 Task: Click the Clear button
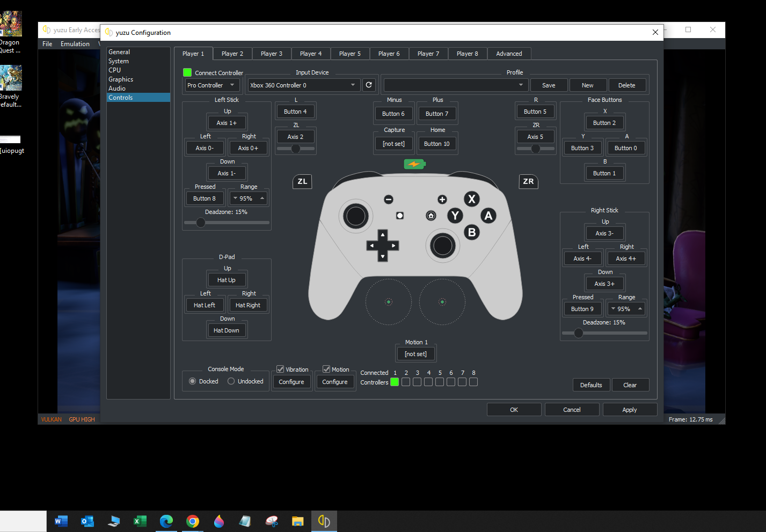tap(630, 385)
